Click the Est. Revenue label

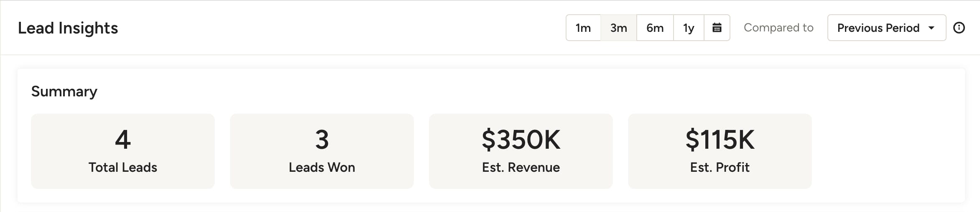tap(521, 168)
